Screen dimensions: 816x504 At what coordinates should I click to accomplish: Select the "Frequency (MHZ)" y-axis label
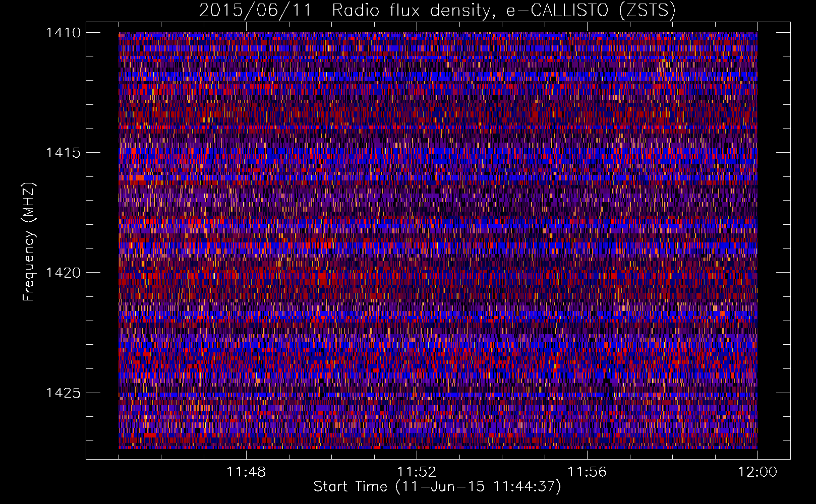click(x=29, y=242)
